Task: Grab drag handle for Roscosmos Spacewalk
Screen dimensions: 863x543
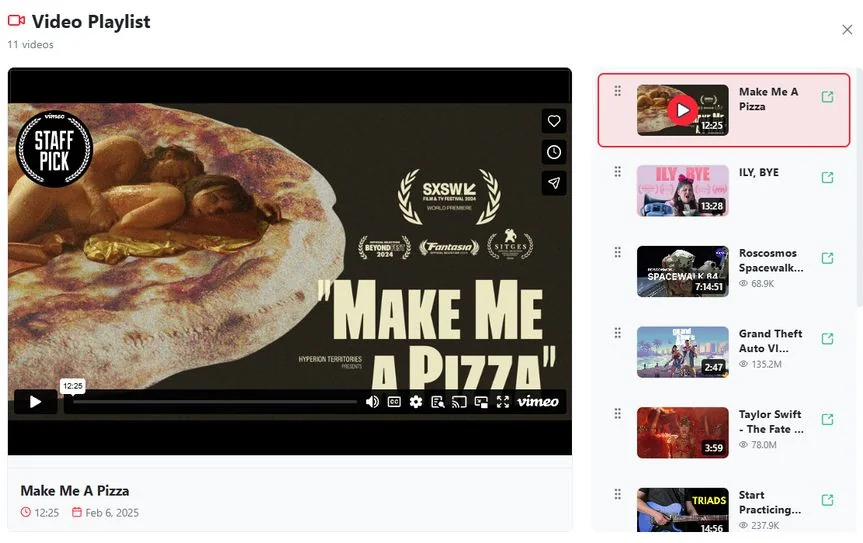Action: point(618,252)
